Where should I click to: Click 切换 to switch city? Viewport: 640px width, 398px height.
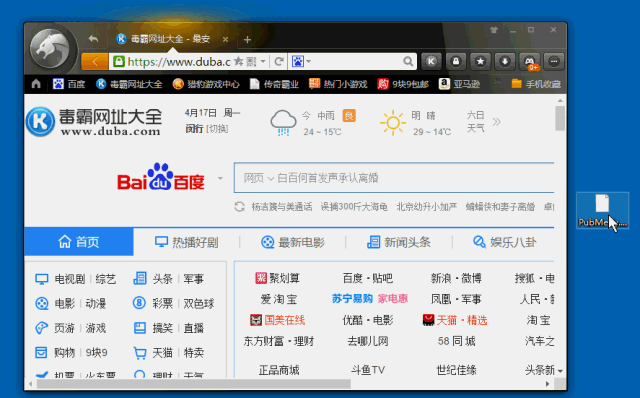point(217,129)
